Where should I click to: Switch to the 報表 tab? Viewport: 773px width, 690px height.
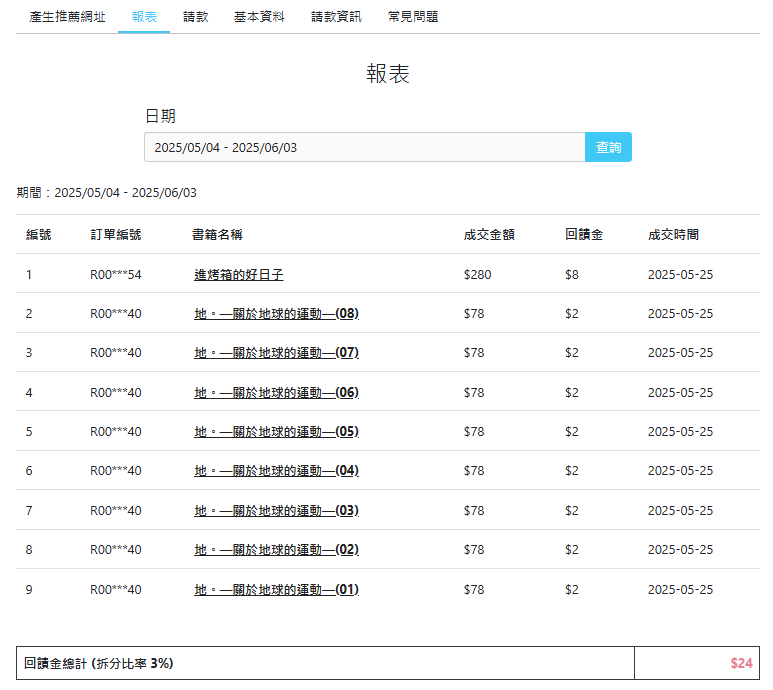tap(144, 17)
